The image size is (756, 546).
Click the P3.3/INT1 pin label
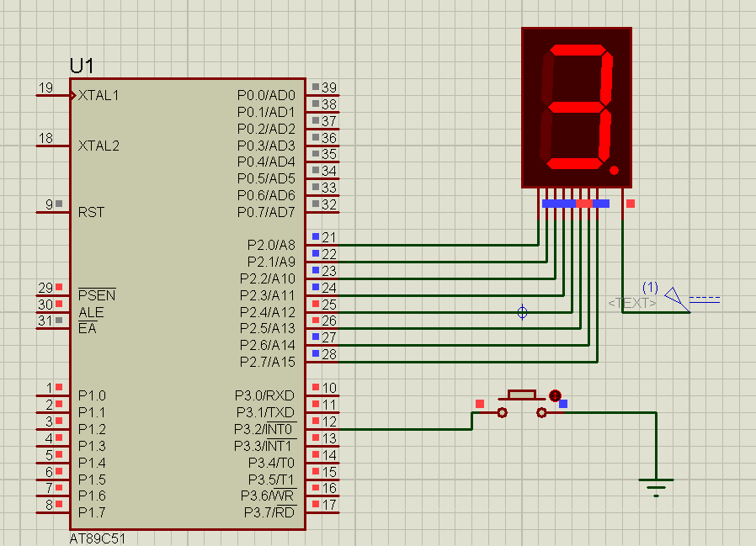(x=264, y=445)
